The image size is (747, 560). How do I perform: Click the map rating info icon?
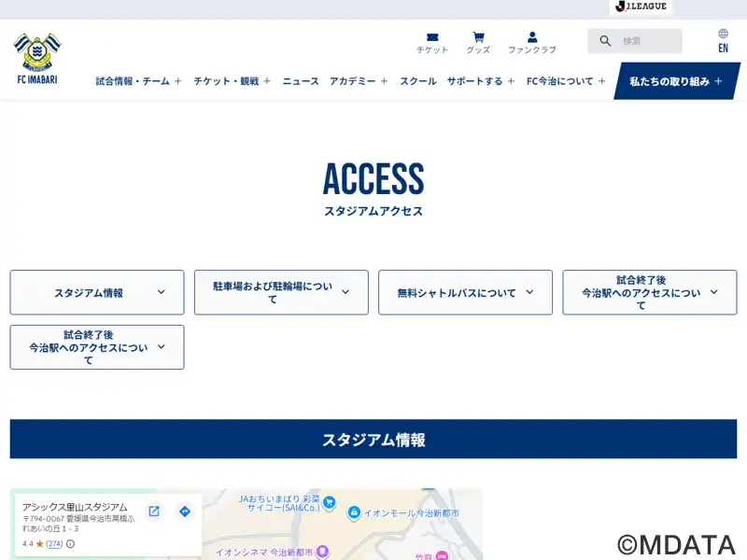pos(71,544)
